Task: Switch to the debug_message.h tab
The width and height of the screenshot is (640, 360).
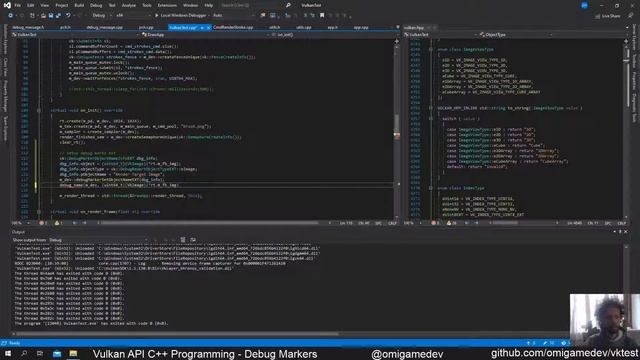Action: coord(28,27)
